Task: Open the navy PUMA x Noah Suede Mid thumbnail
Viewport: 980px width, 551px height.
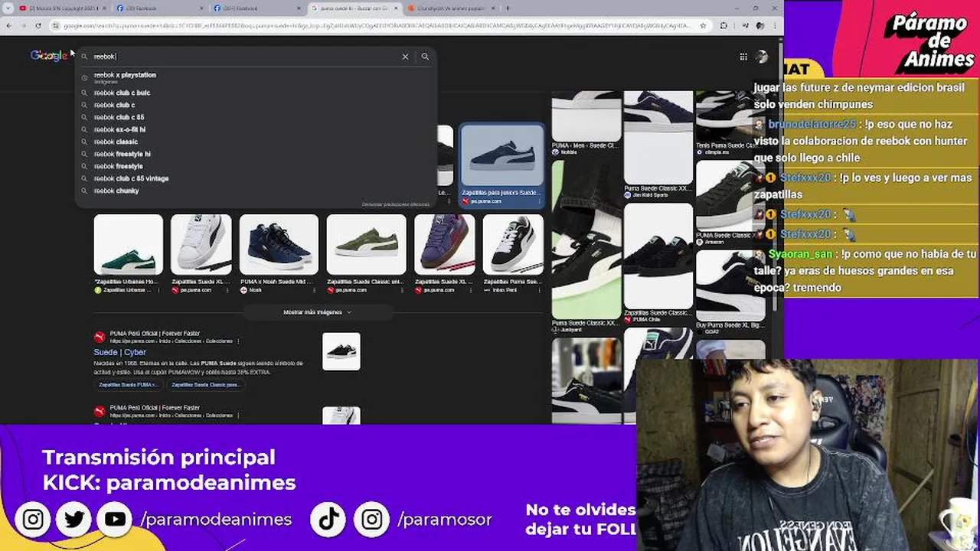Action: (x=279, y=244)
